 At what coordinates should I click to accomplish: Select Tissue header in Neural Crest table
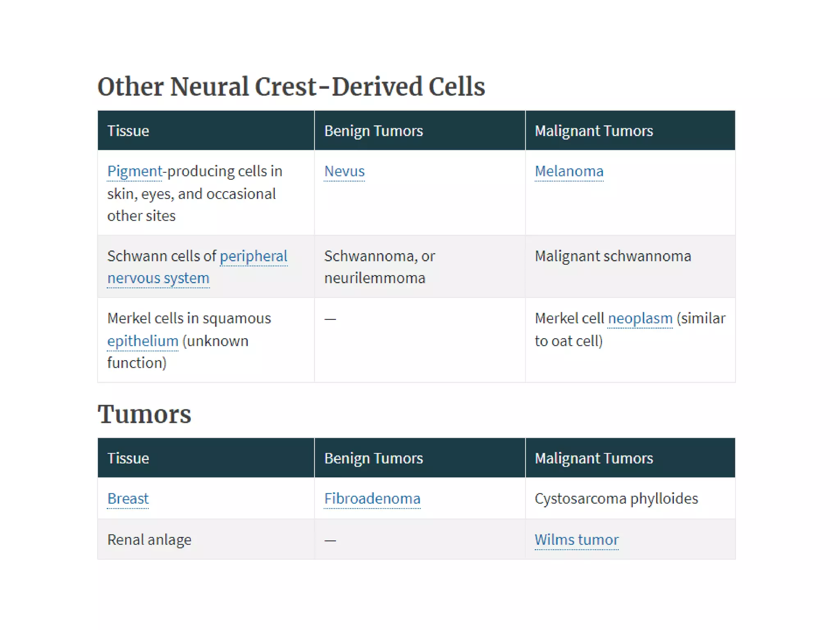pos(128,131)
